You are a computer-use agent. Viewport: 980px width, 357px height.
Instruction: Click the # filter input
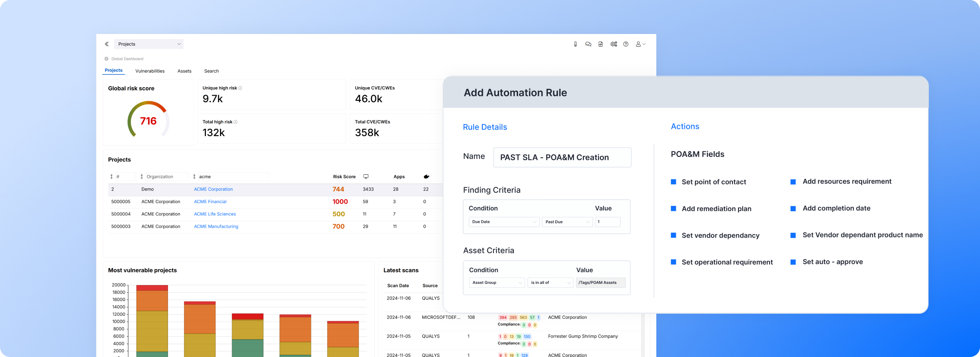click(125, 176)
